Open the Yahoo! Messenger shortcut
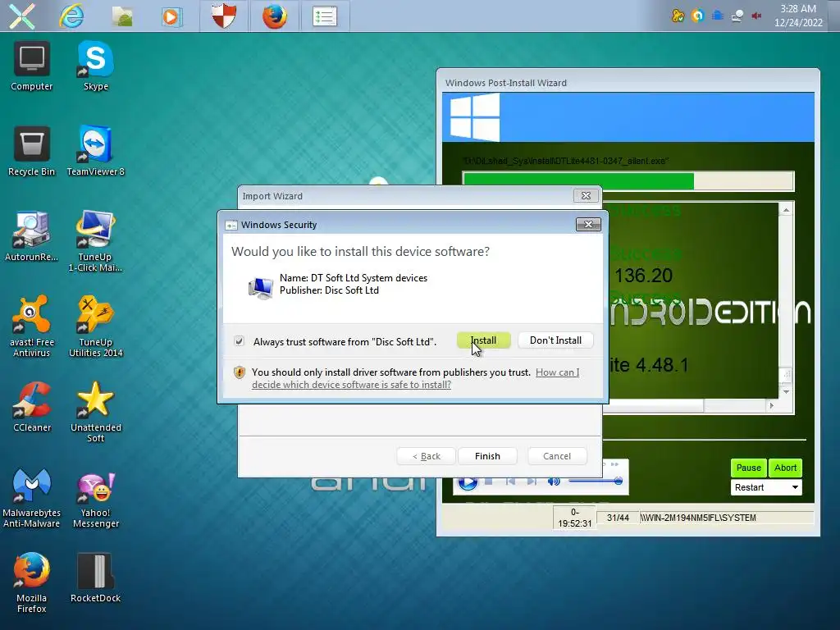 (x=95, y=498)
